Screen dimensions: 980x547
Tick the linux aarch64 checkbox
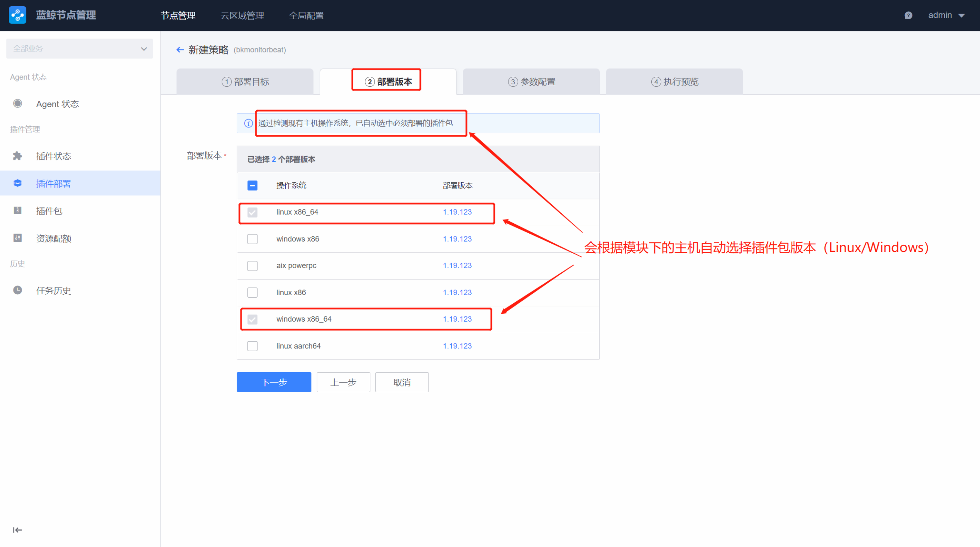[x=252, y=346]
